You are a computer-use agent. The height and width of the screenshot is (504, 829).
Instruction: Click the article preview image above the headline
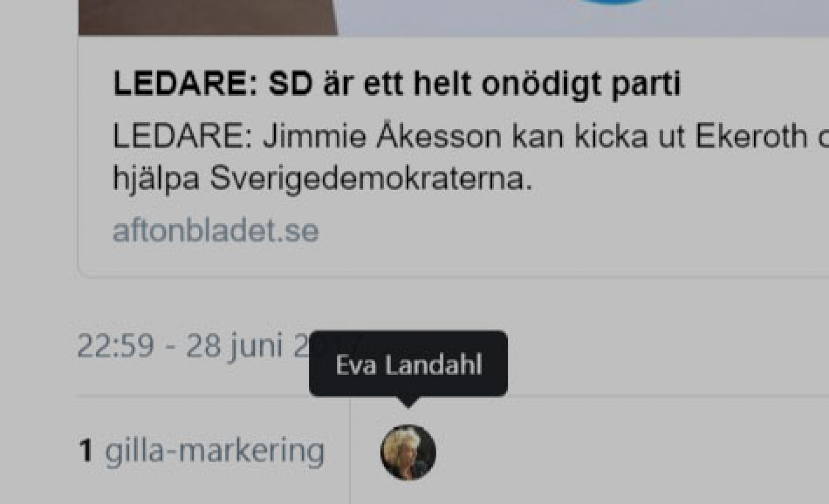[x=453, y=18]
